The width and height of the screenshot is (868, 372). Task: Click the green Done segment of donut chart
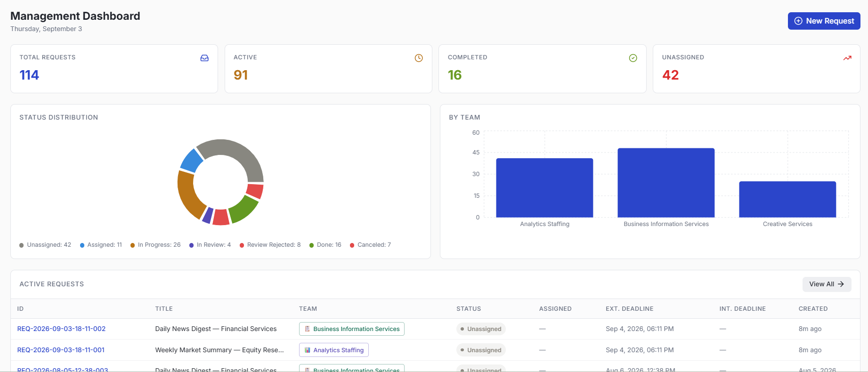tap(243, 210)
